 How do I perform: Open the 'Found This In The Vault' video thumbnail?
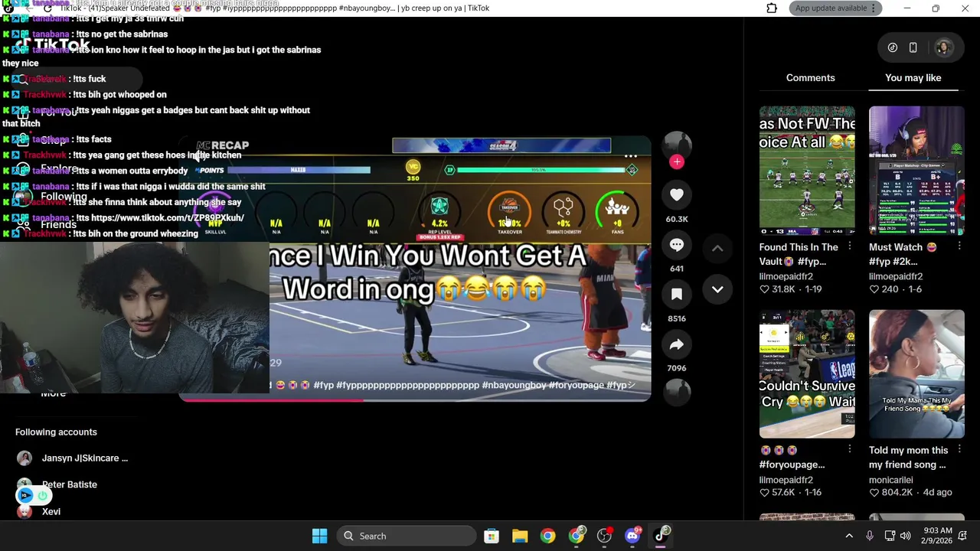pos(807,171)
